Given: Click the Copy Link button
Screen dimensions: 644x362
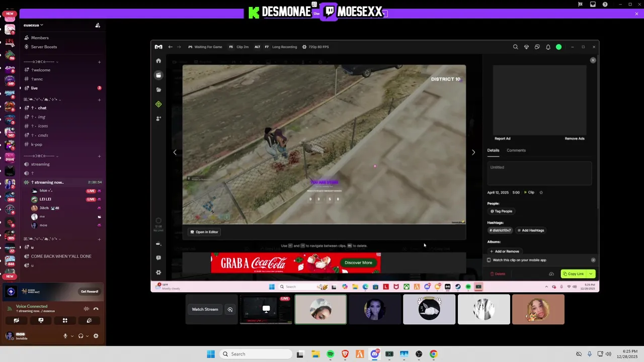Looking at the screenshot, I should click(x=574, y=274).
